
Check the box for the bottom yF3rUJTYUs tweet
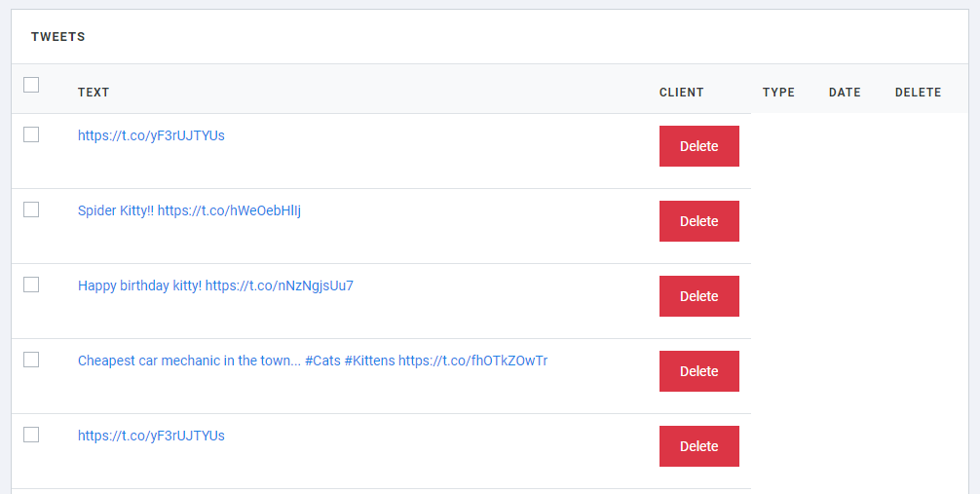[31, 435]
